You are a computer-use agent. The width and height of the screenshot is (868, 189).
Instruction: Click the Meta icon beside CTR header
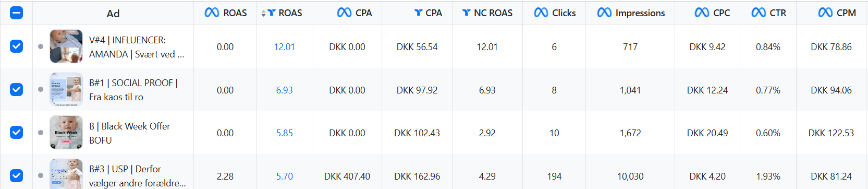(x=759, y=13)
